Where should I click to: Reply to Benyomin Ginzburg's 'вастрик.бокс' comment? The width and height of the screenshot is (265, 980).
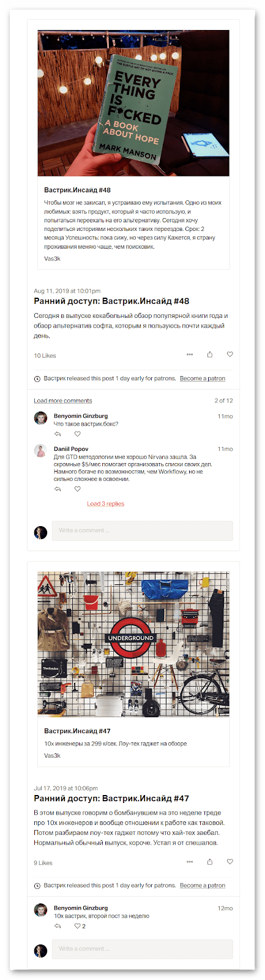point(58,434)
